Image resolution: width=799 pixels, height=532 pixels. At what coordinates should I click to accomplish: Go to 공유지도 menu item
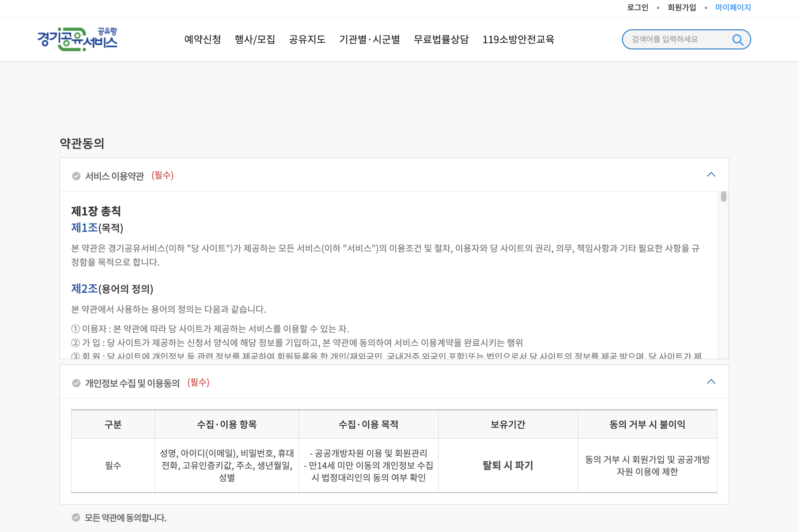[307, 39]
